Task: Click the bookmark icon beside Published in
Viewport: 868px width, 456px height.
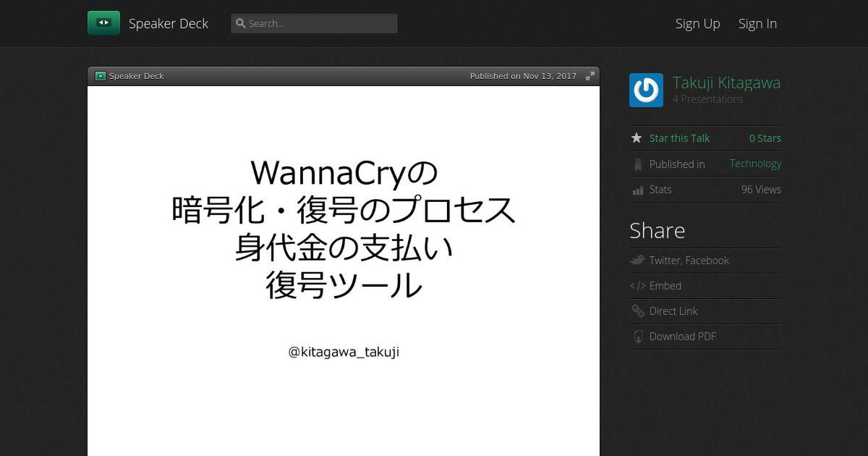Action: (x=637, y=164)
